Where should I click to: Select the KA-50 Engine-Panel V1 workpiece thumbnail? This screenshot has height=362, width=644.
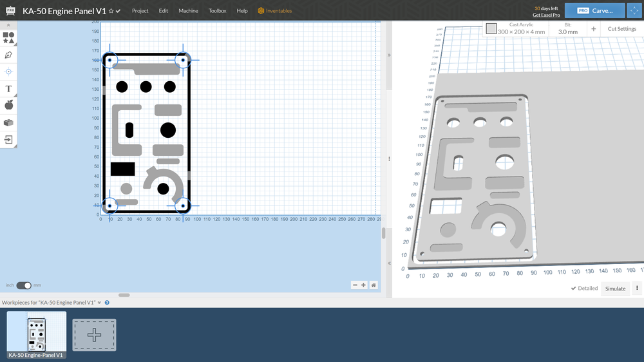click(36, 334)
